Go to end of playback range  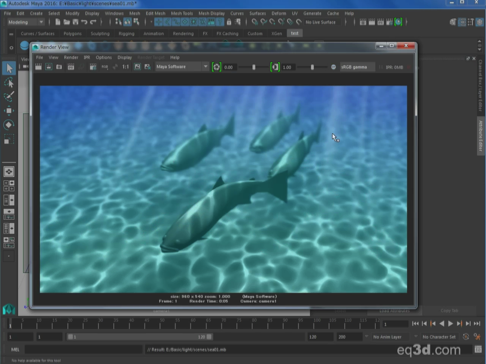[x=477, y=323]
